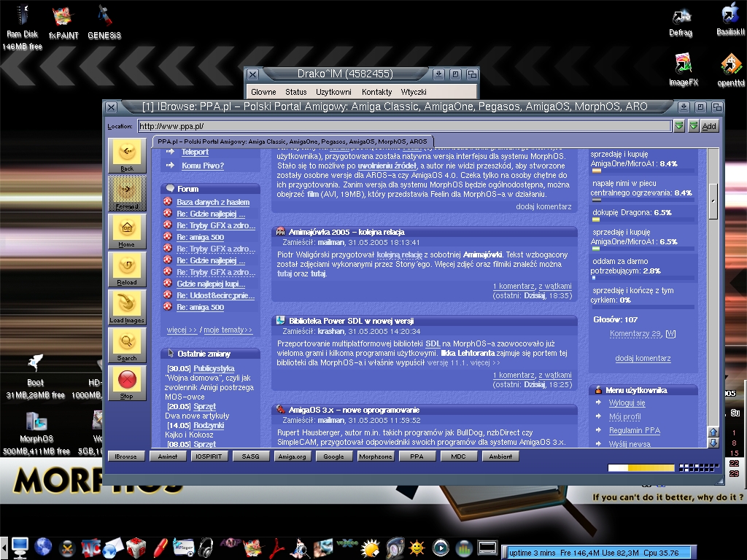Open the Ram Disk desktop icon
This screenshot has height=560, width=747.
(22, 26)
